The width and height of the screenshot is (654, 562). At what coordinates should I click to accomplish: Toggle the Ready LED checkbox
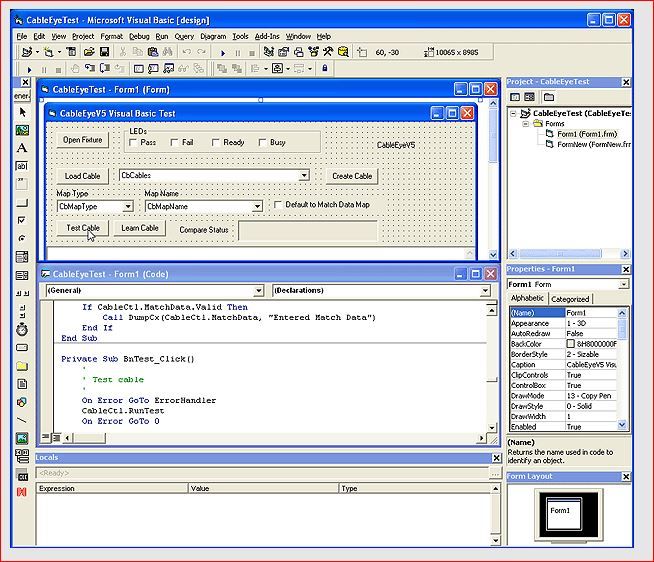(x=216, y=143)
